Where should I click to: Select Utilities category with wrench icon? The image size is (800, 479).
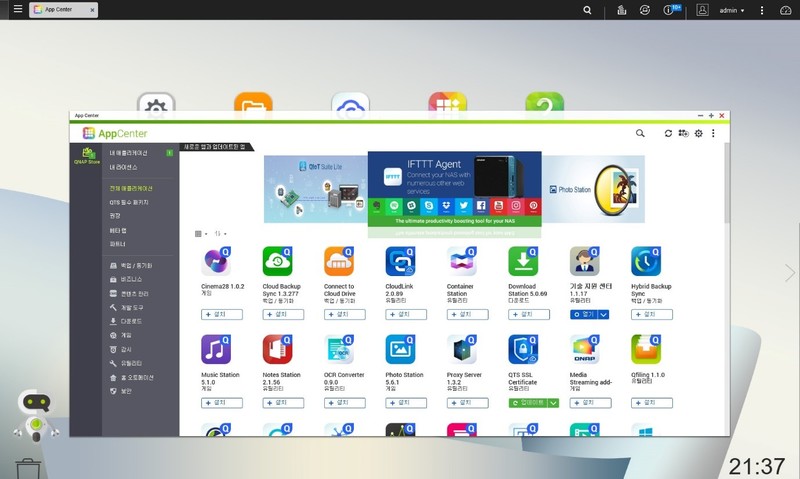coord(126,363)
